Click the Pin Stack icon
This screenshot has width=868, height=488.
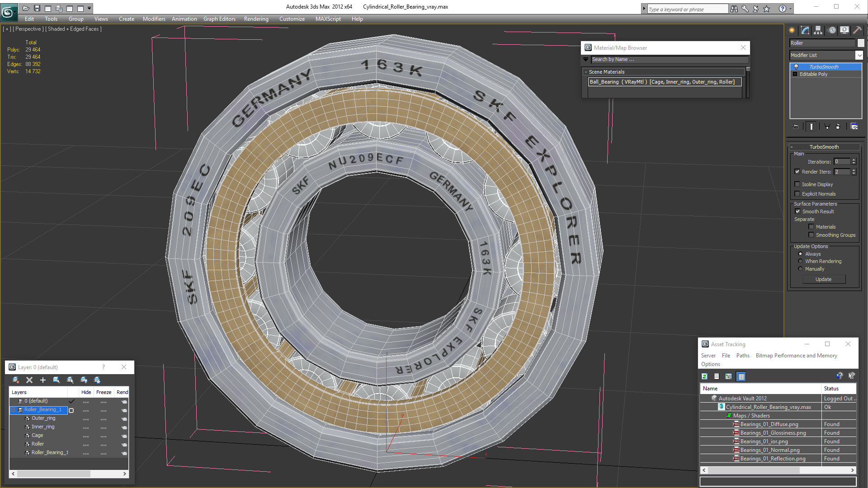coord(796,127)
